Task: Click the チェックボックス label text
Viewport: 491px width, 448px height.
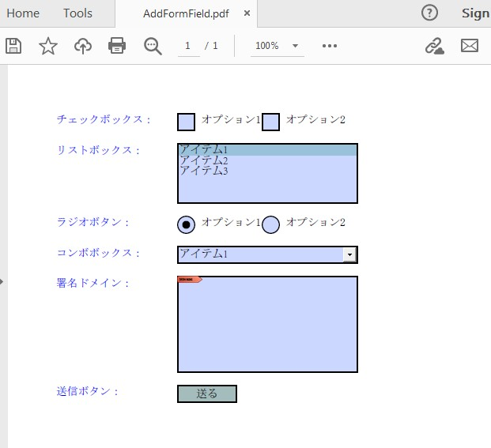Action: pos(104,119)
